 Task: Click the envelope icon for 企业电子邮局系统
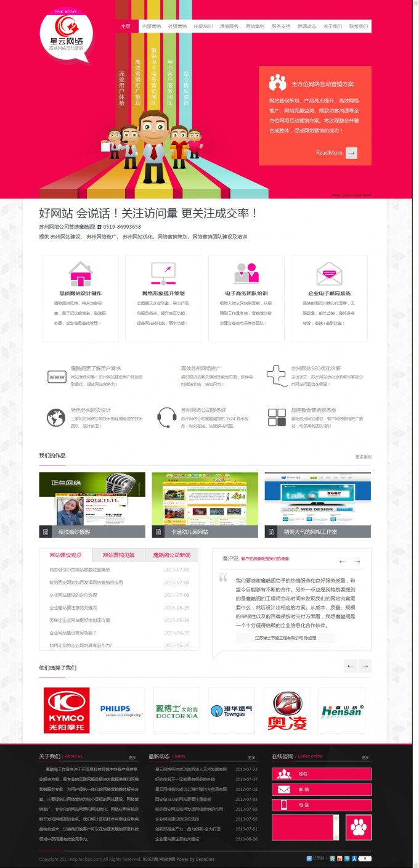pos(329,273)
